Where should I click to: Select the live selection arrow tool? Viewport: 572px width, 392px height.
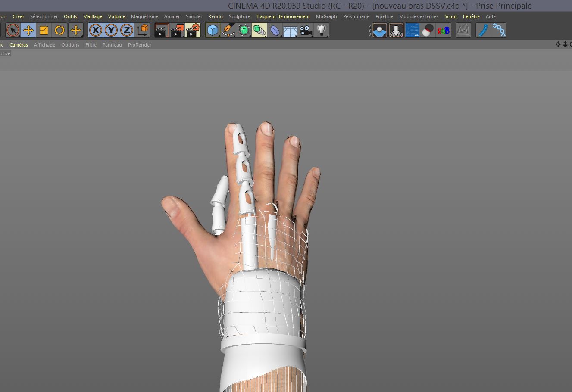13,30
